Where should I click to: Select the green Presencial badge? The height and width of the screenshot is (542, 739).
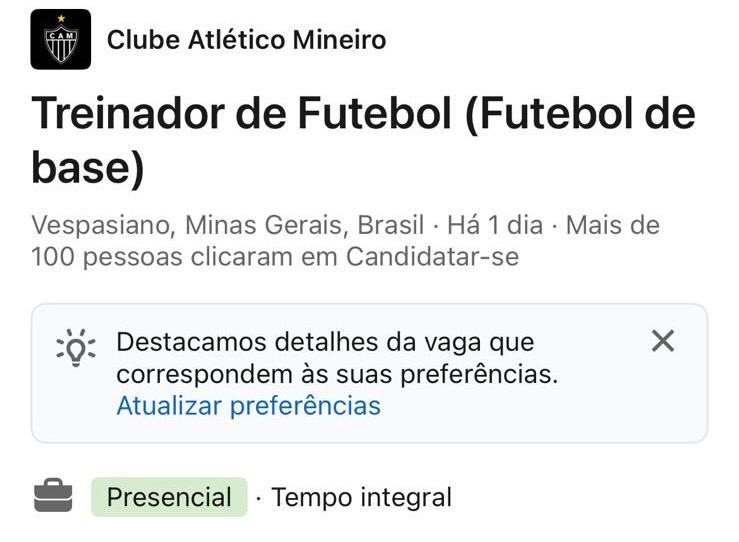pos(169,497)
